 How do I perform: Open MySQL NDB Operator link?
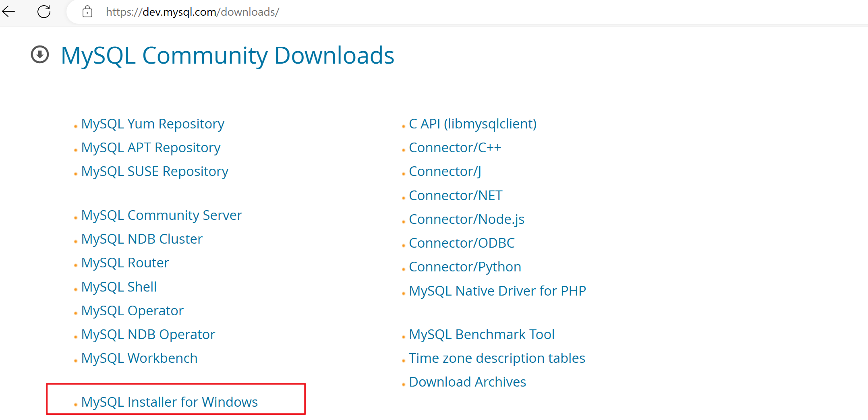[148, 335]
